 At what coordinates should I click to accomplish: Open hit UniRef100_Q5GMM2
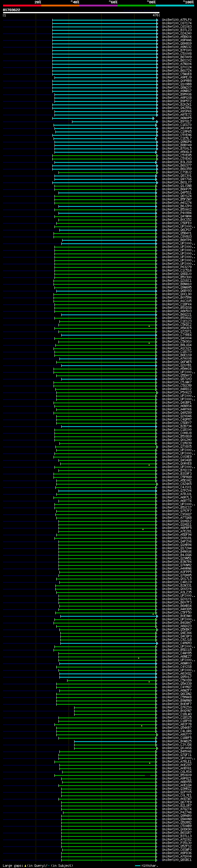[176, 822]
